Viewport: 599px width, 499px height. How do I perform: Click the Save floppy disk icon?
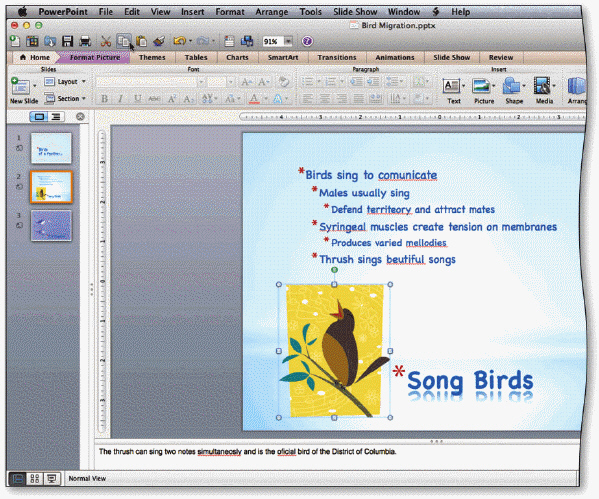[67, 41]
